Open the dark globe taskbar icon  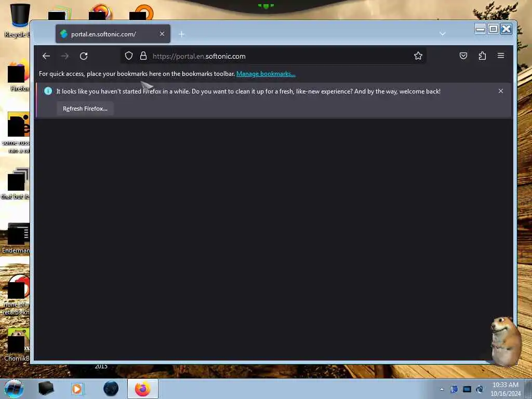pos(111,389)
